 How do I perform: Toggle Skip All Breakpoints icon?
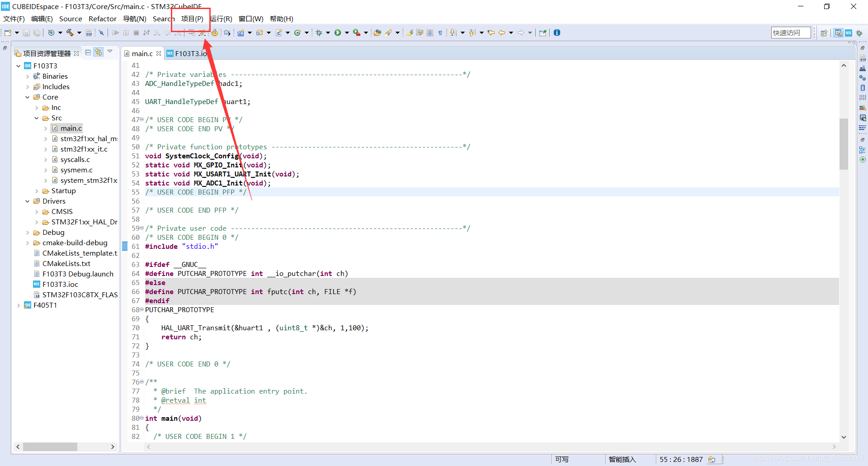(101, 33)
